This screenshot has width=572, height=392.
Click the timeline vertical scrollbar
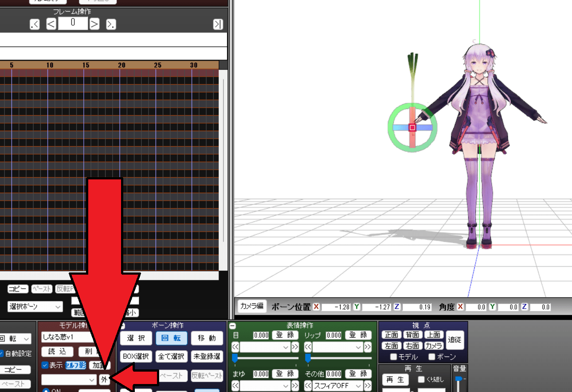[x=223, y=159]
